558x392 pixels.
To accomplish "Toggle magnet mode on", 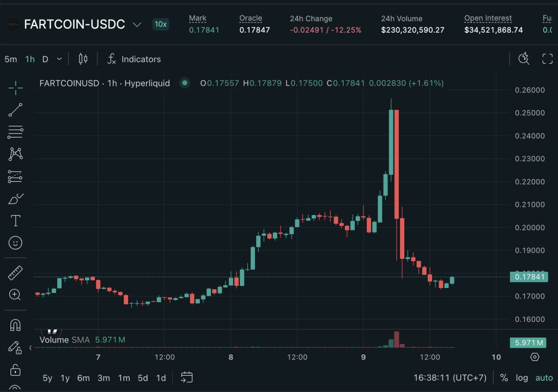I will [x=15, y=324].
